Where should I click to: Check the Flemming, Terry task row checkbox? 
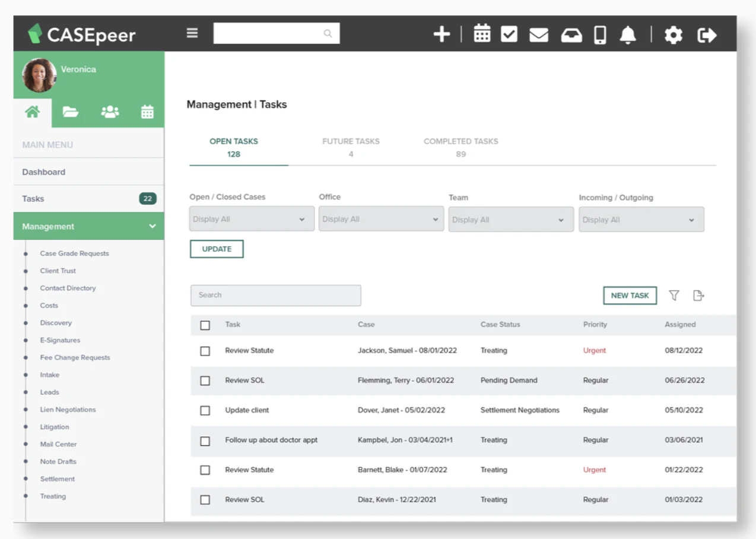tap(205, 381)
